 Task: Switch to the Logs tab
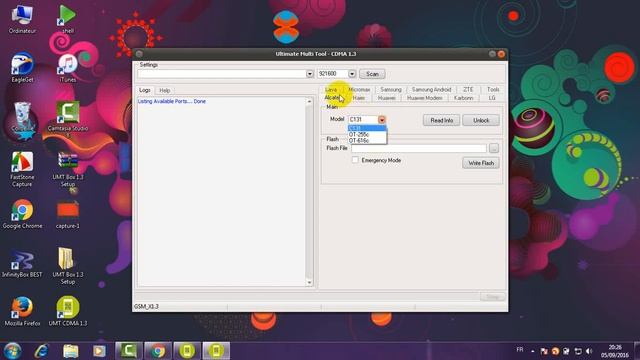click(145, 90)
